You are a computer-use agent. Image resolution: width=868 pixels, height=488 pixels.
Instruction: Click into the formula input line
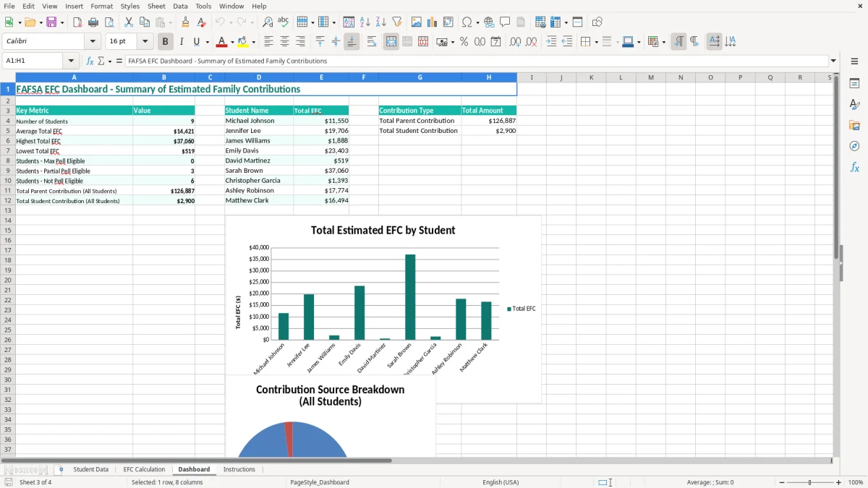click(476, 61)
